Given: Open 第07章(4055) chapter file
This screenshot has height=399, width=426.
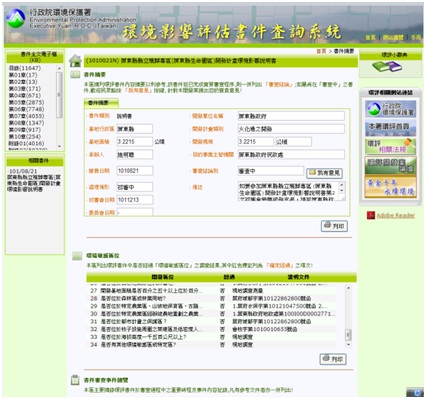Looking at the screenshot, I should point(26,116).
